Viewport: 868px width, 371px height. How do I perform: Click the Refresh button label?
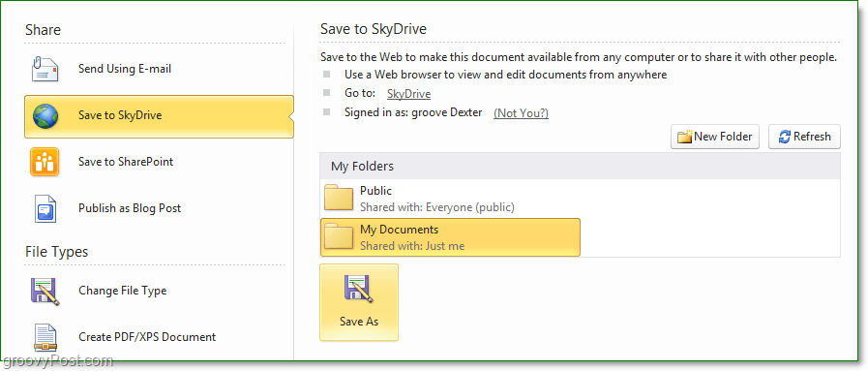pyautogui.click(x=812, y=137)
